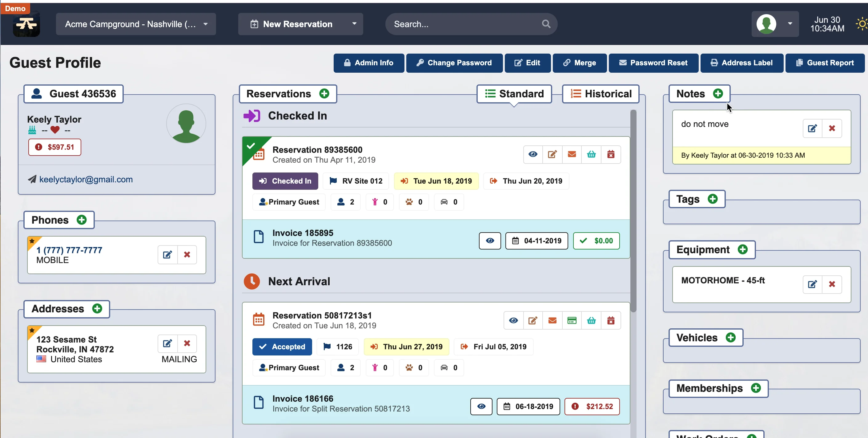Open the eye view icon for Reservation 89385600
The height and width of the screenshot is (438, 868).
pyautogui.click(x=532, y=154)
